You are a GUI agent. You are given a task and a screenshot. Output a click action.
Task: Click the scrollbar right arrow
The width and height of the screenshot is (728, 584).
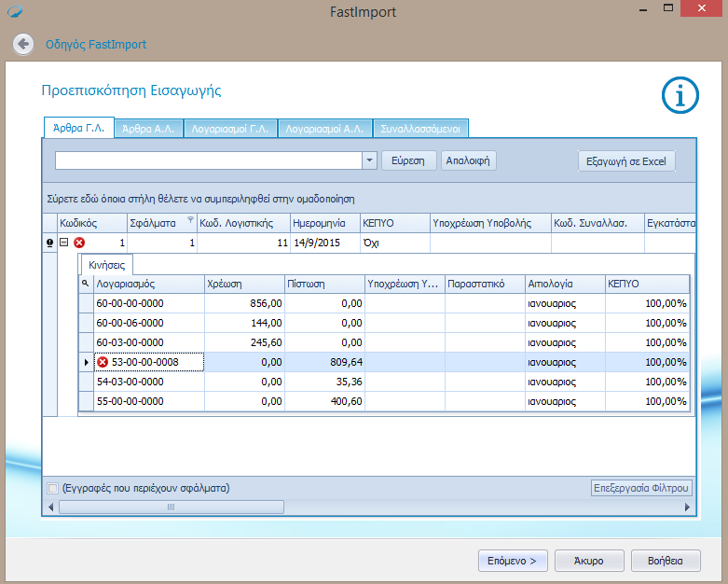688,507
